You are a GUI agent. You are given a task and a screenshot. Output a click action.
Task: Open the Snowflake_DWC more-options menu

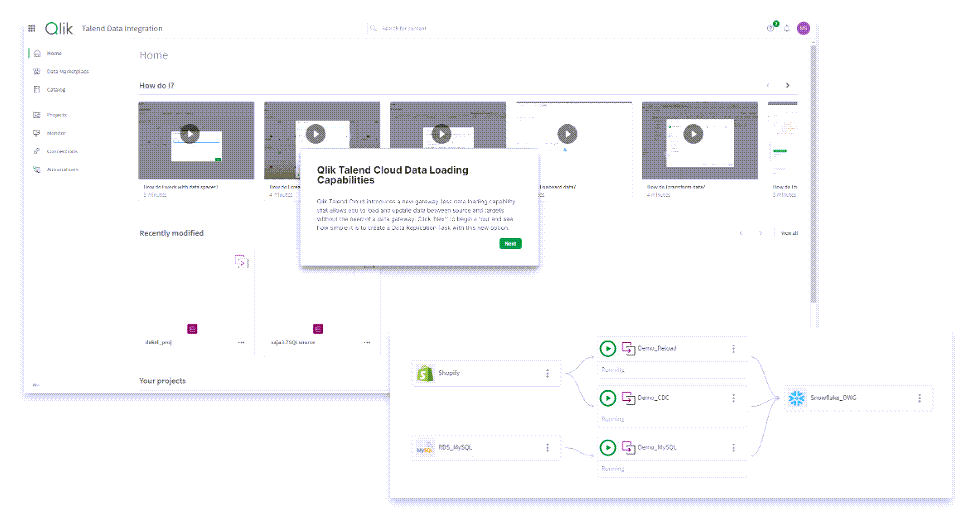(920, 398)
